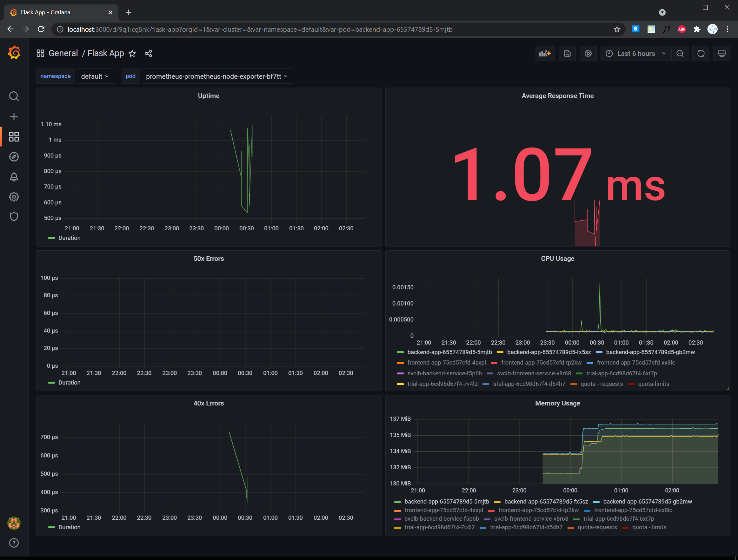Click the Grafana logo home button
Screen dimensions: 738x560
coord(14,53)
